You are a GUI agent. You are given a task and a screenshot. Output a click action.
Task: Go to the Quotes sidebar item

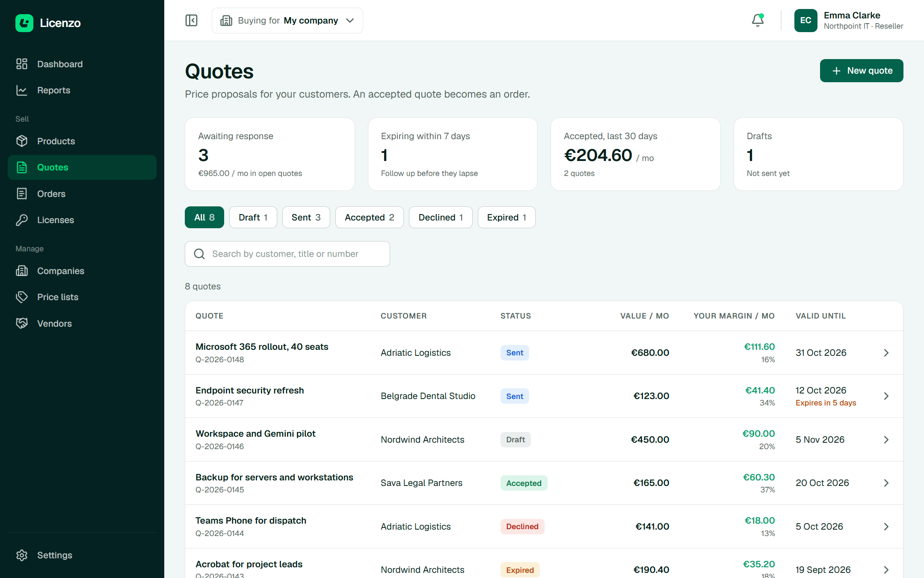point(82,167)
